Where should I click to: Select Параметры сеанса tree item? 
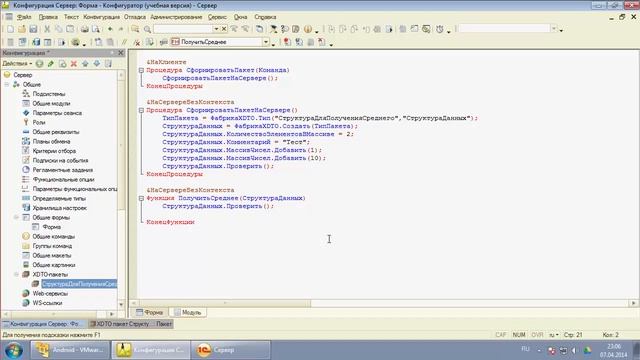click(57, 113)
